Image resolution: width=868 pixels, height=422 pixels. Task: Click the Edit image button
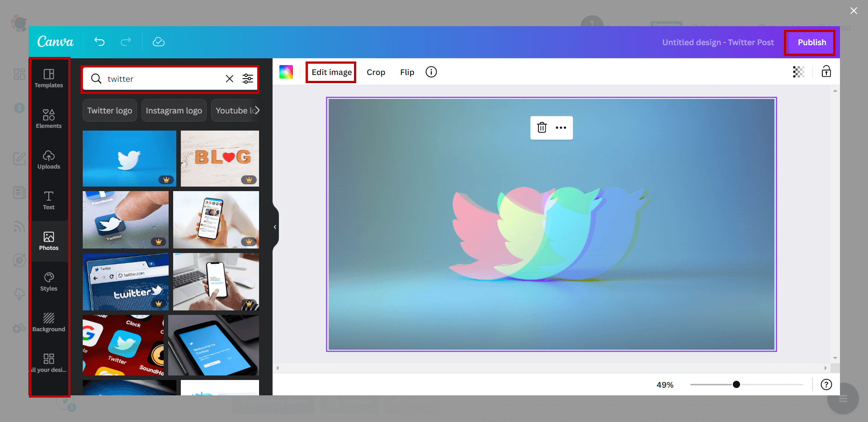click(x=331, y=72)
